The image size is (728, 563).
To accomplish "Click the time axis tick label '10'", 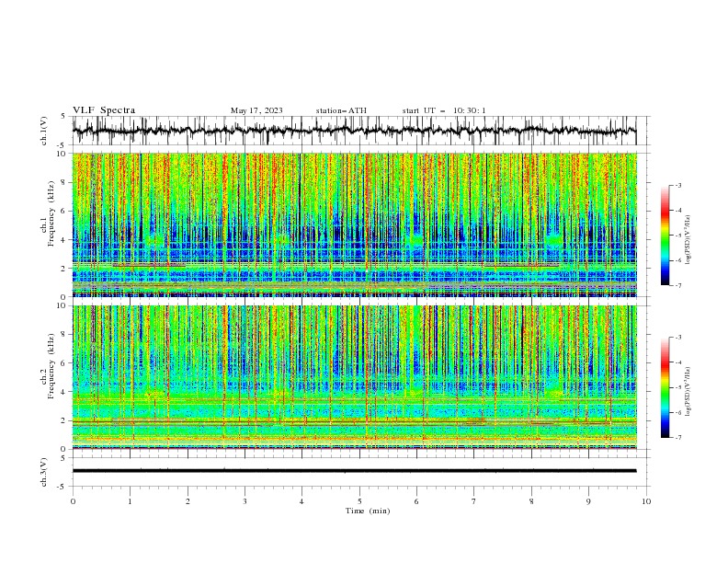I will pyautogui.click(x=646, y=501).
